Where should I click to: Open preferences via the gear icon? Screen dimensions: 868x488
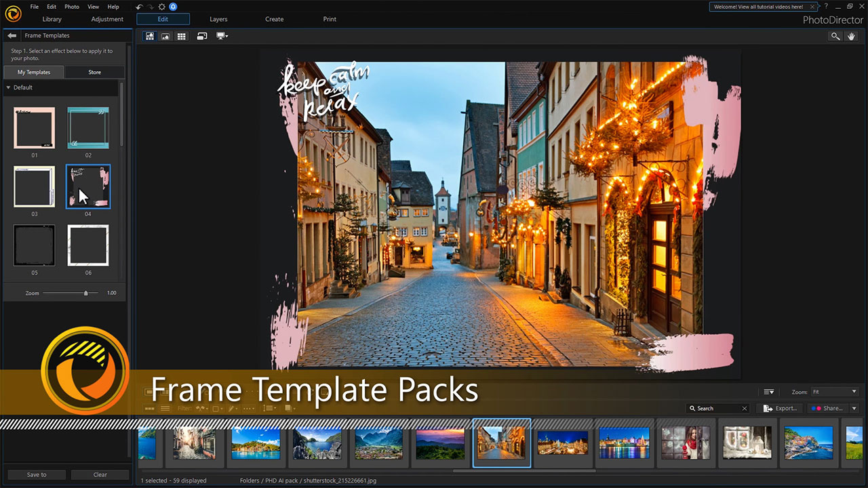click(161, 7)
